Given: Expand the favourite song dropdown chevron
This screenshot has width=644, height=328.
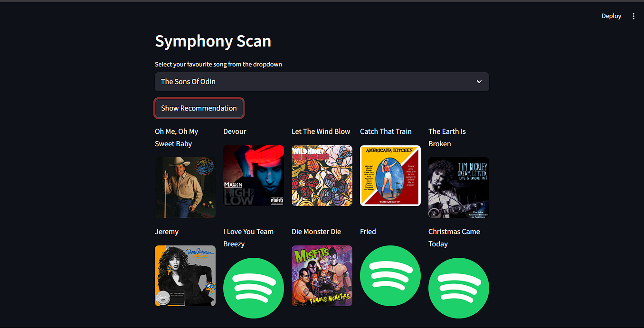Looking at the screenshot, I should click(x=479, y=81).
